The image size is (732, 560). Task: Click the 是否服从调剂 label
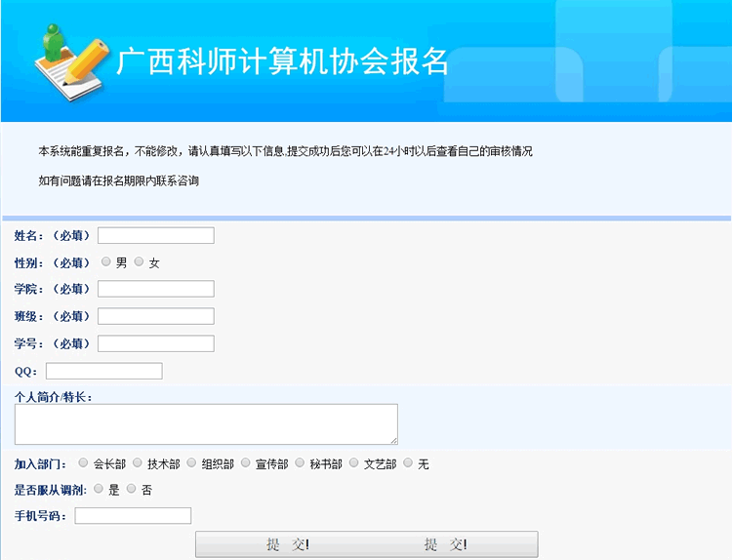pos(51,490)
